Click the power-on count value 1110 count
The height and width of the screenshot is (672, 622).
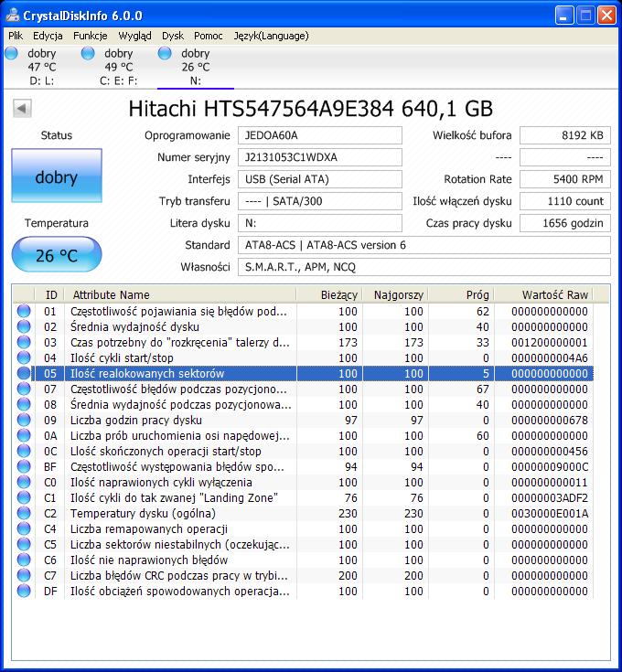pos(565,201)
